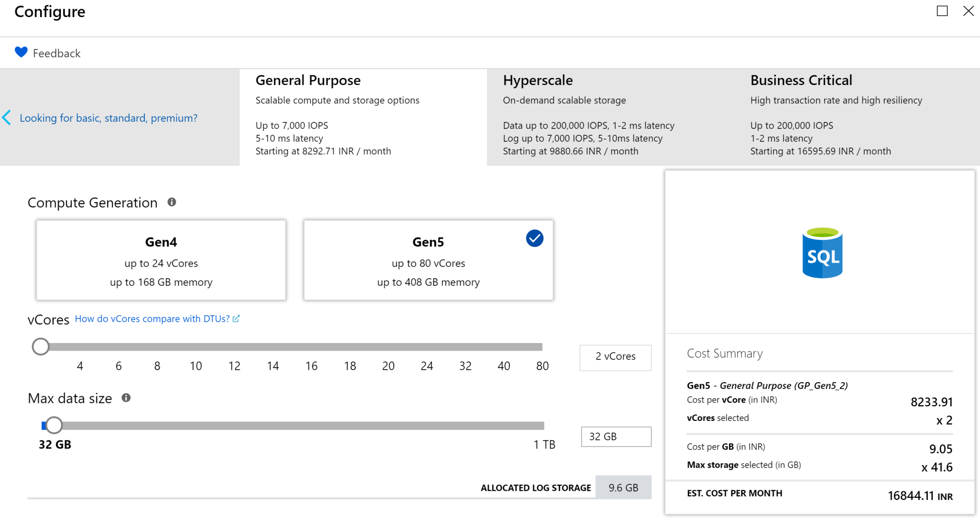Click the 9.05 cost per GB value
This screenshot has width=980, height=522.
tap(941, 449)
